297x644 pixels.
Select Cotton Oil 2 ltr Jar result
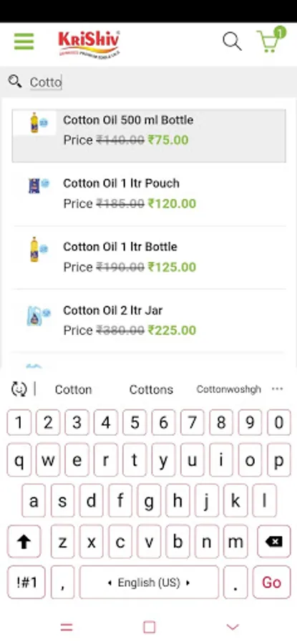tap(149, 321)
